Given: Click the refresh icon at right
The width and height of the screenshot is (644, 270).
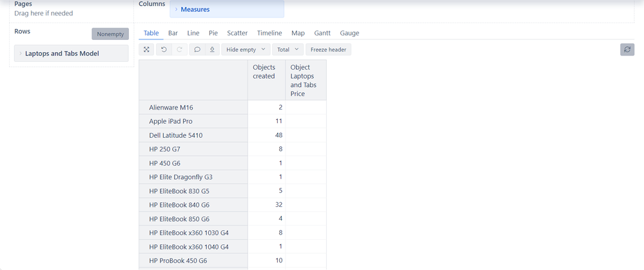Looking at the screenshot, I should [627, 49].
